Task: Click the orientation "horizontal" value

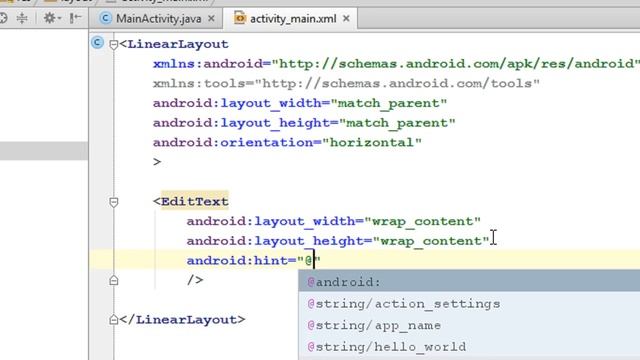Action: click(372, 142)
